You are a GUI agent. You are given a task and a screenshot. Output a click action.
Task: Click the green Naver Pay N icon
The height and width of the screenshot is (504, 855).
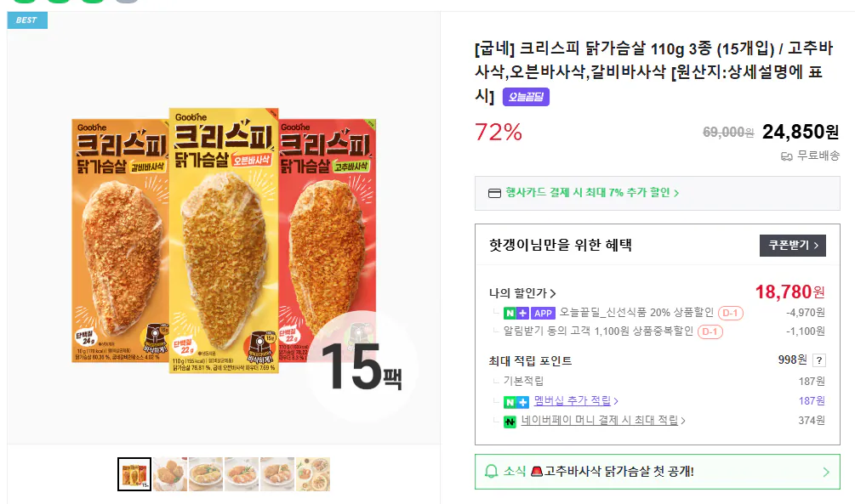[x=510, y=421]
